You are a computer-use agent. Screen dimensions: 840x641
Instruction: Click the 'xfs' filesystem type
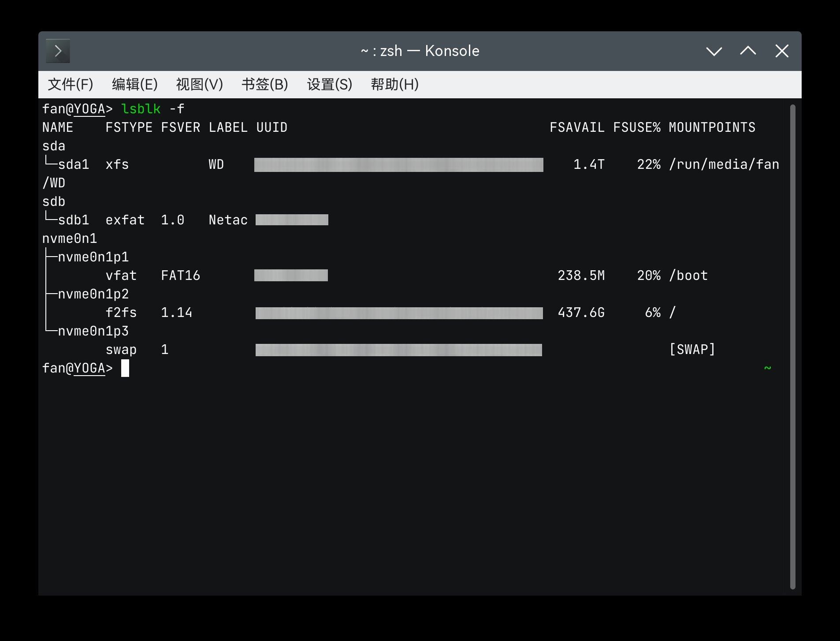click(x=117, y=164)
